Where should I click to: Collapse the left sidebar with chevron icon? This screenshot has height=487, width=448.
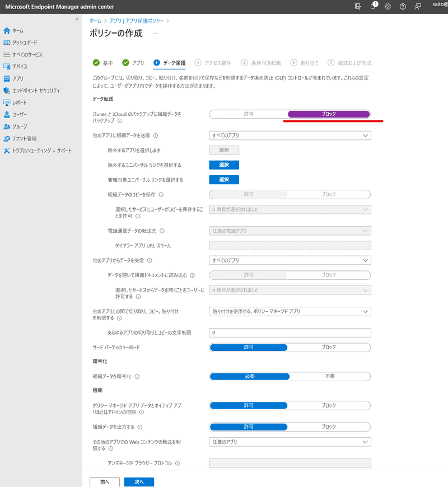click(x=77, y=19)
